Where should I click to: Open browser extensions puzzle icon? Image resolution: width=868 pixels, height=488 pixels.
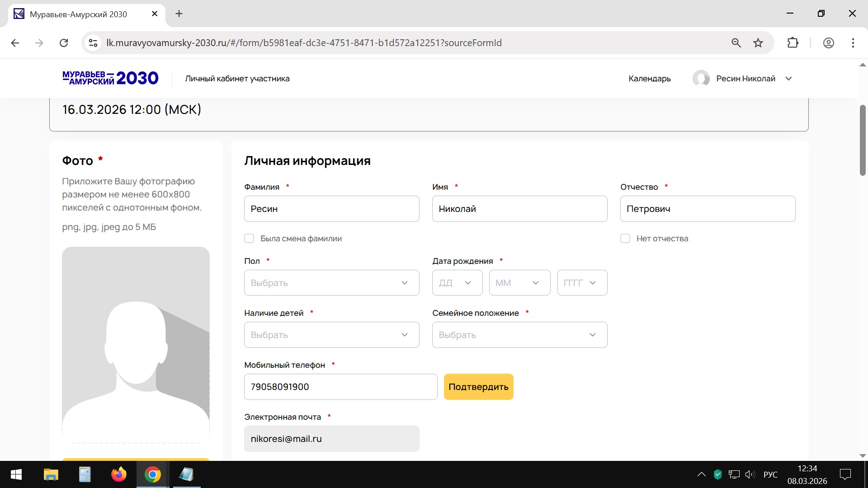[x=793, y=43]
